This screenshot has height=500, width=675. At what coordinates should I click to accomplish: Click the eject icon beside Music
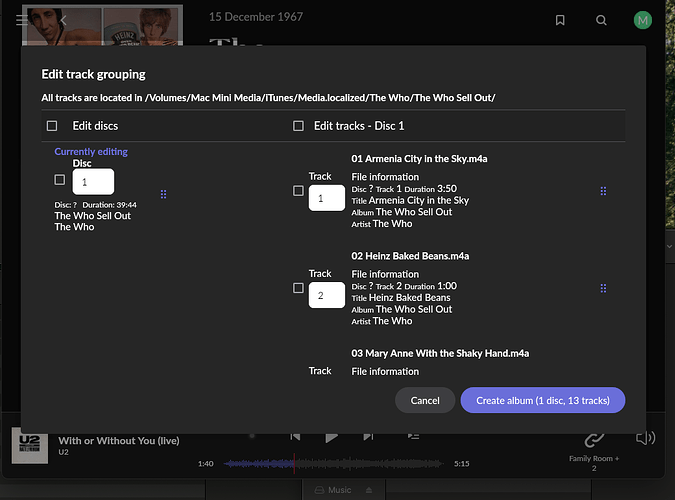(369, 490)
